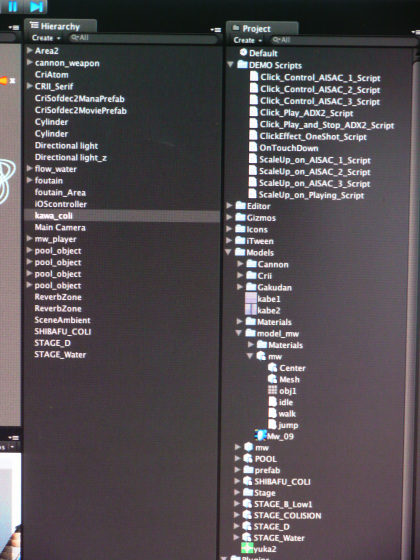Click the Center prefab icon

[x=272, y=368]
